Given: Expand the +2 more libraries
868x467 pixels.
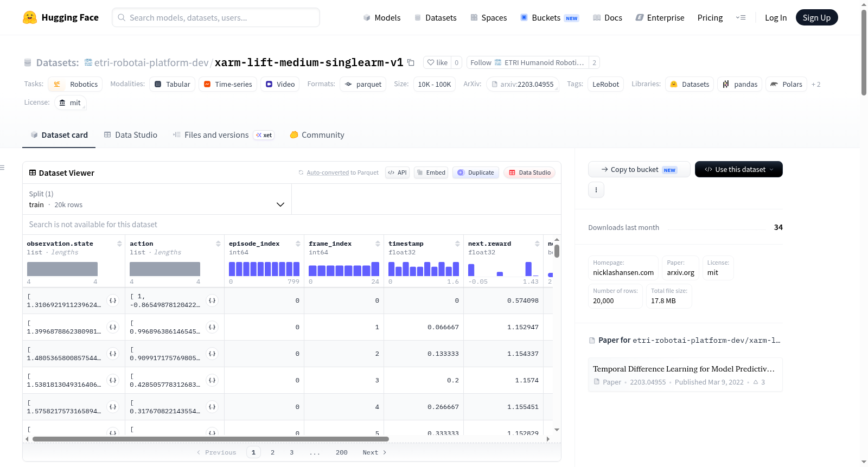Looking at the screenshot, I should 816,84.
